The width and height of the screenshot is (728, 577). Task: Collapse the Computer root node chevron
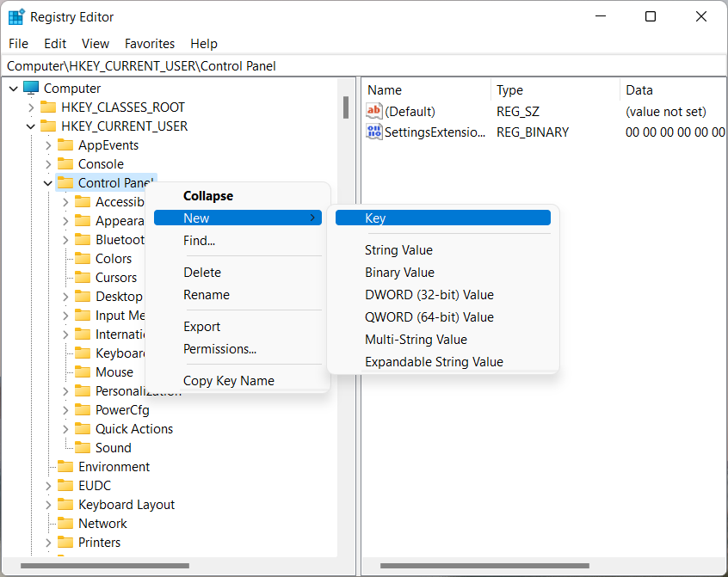(x=14, y=88)
